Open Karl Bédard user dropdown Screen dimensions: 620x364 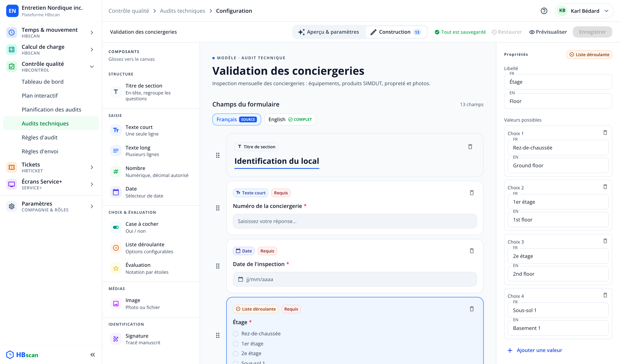(x=584, y=11)
